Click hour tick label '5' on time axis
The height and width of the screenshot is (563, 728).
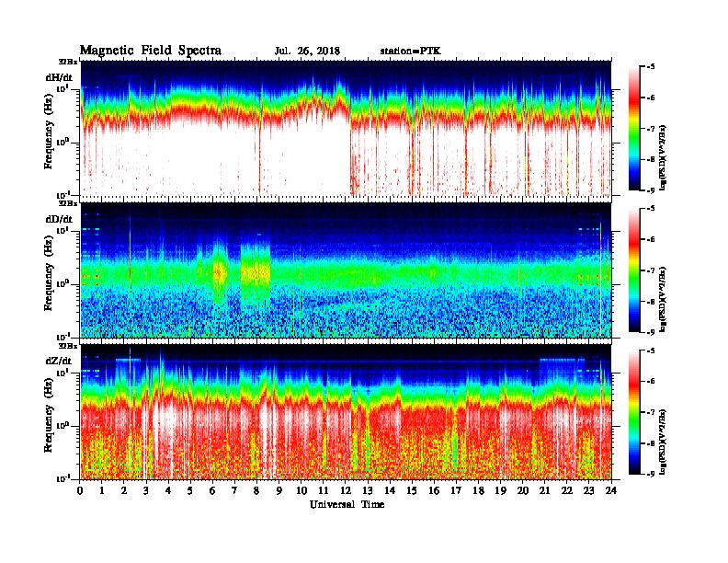coord(190,490)
